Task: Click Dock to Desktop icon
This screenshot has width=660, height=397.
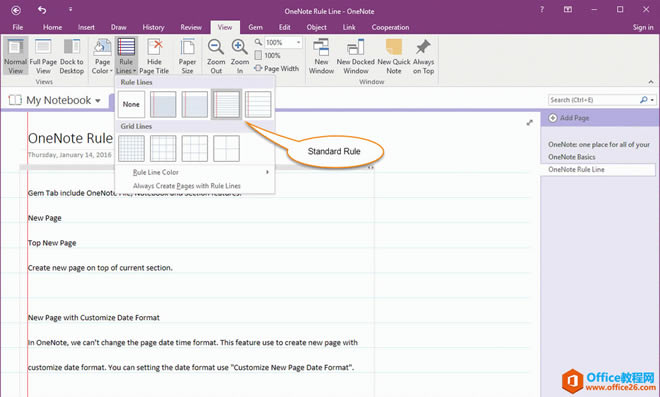Action: click(x=72, y=56)
